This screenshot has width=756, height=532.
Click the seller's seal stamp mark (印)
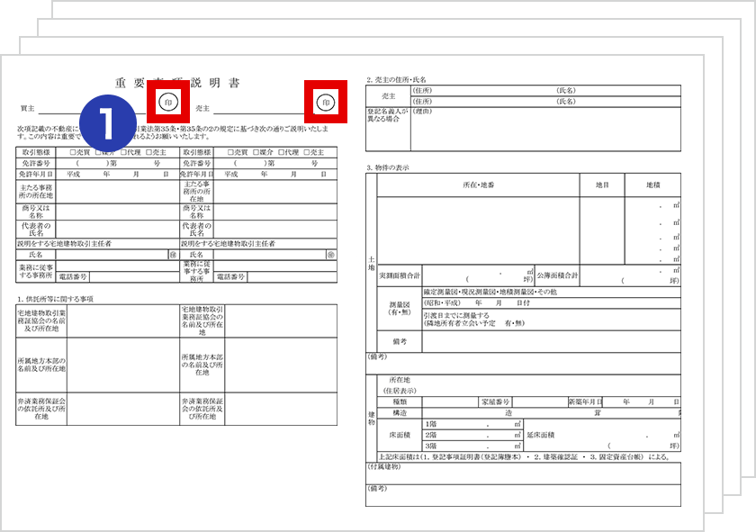(x=325, y=103)
